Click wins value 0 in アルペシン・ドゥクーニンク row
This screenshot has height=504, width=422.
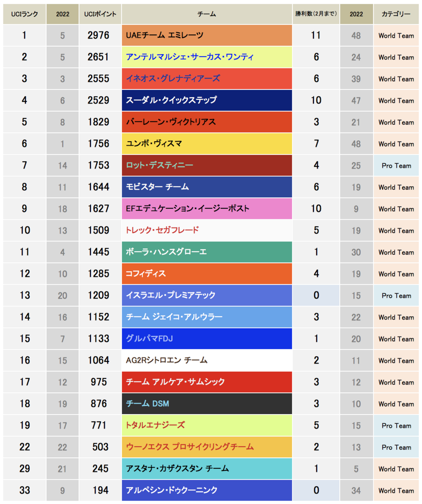pos(316,491)
